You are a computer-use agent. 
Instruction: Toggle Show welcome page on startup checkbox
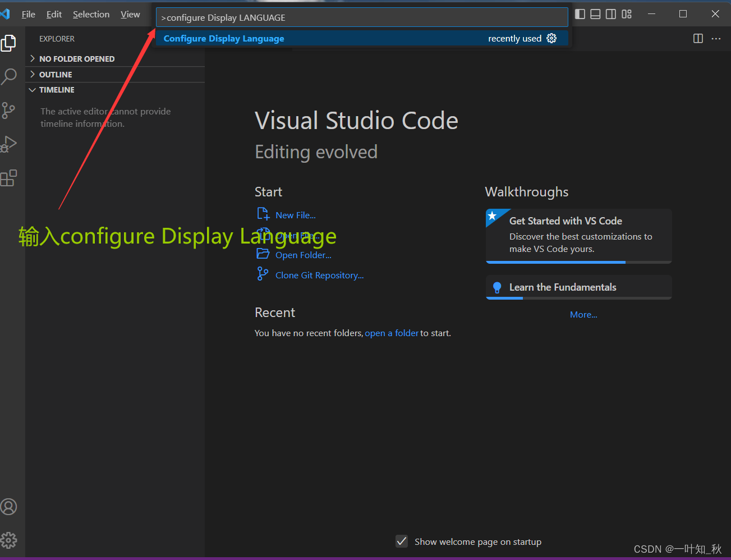click(402, 541)
